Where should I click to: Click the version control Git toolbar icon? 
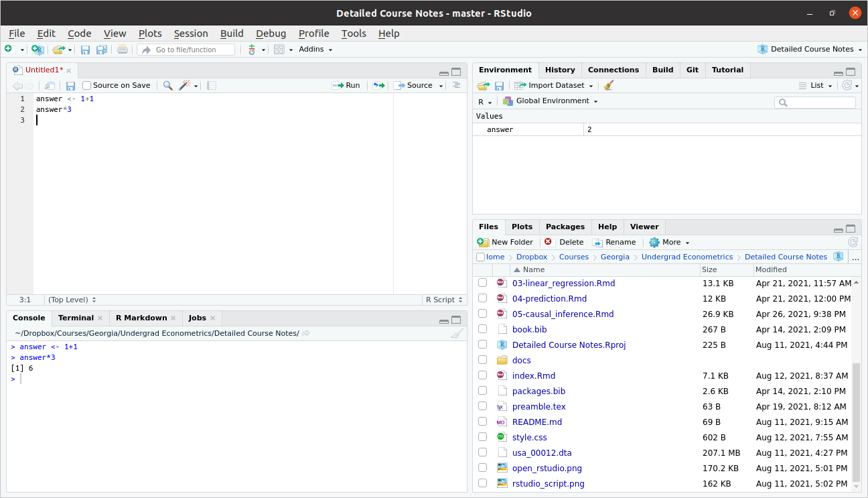[252, 50]
